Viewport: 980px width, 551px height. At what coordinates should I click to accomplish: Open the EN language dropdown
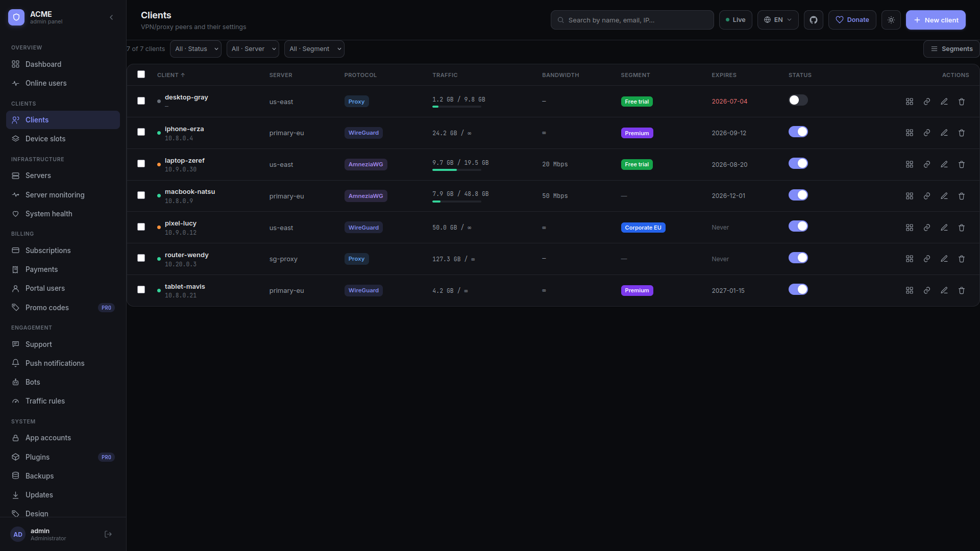pyautogui.click(x=778, y=20)
